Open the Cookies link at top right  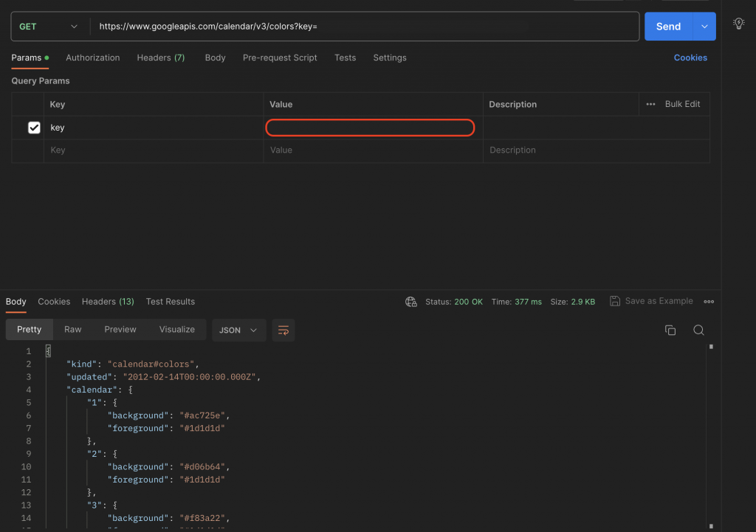point(690,58)
